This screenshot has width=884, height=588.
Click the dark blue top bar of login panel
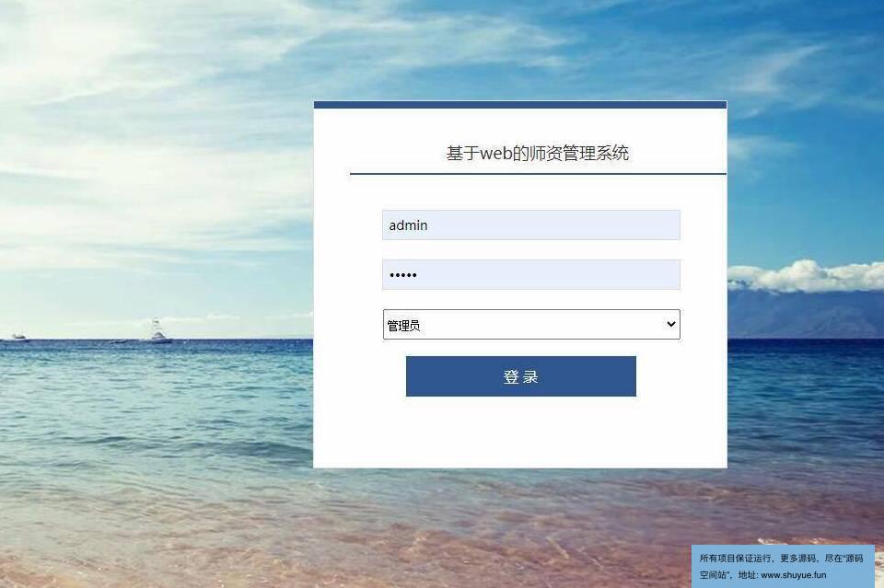(x=520, y=105)
